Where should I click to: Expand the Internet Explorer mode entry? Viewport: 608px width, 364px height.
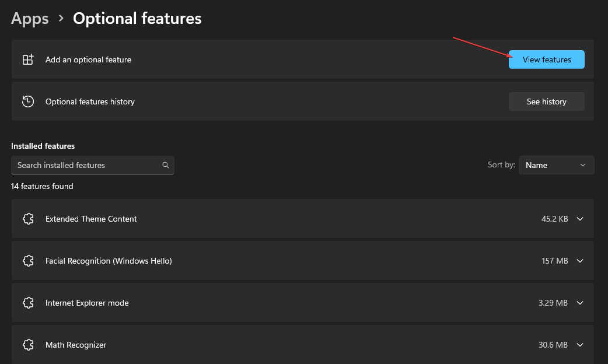coord(579,302)
